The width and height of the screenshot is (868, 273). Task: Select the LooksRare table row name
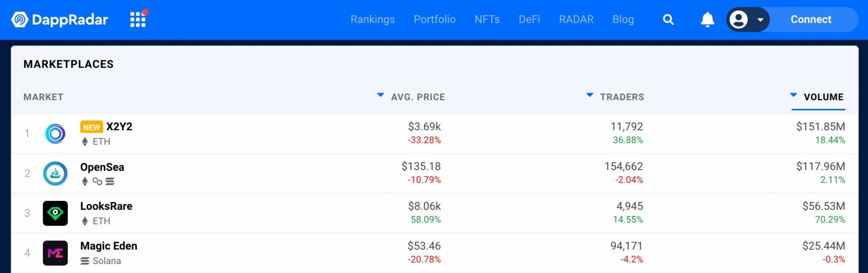point(106,206)
